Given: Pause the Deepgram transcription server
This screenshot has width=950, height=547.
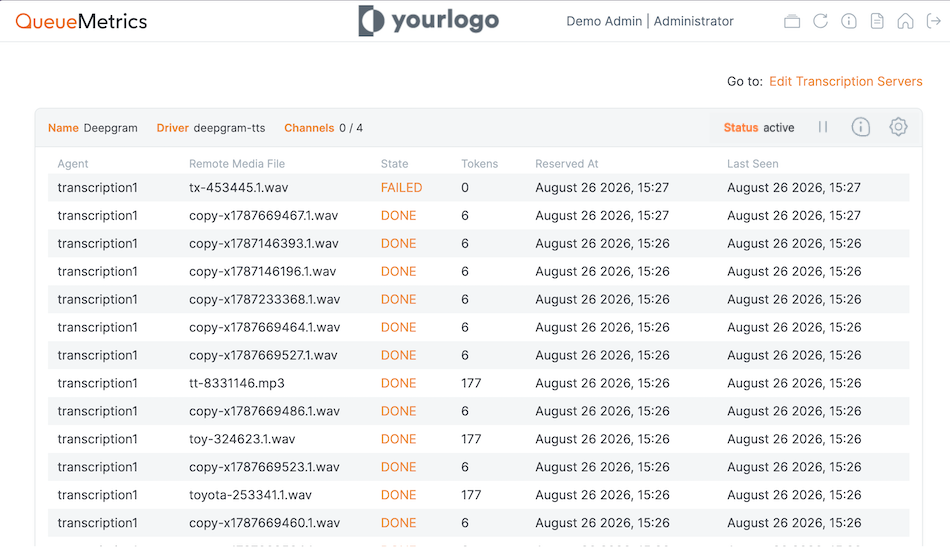Looking at the screenshot, I should [x=823, y=127].
